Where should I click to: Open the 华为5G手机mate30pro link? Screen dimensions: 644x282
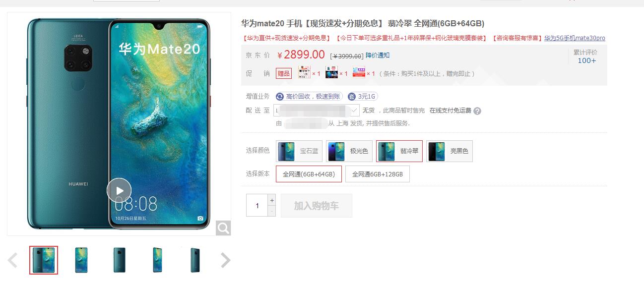(575, 38)
